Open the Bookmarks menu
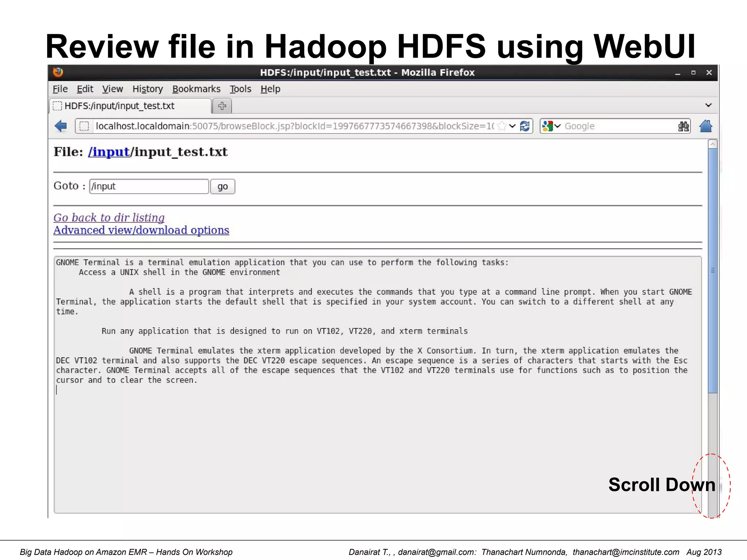Viewport: 747px width, 560px height. (196, 89)
